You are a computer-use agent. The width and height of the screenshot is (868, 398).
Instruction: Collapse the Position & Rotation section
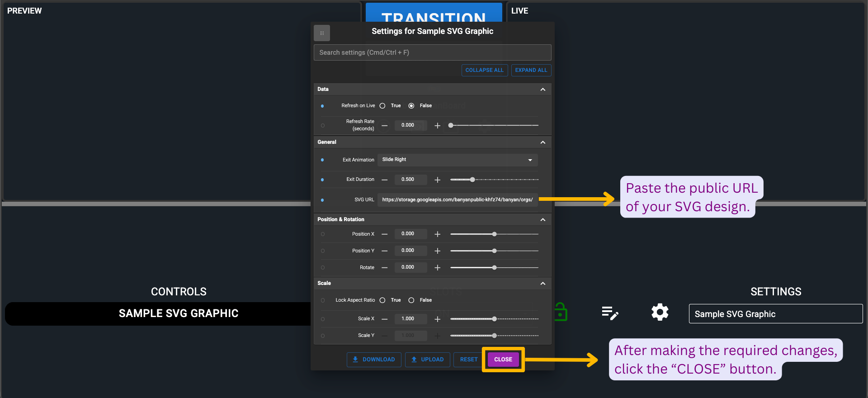pos(542,220)
